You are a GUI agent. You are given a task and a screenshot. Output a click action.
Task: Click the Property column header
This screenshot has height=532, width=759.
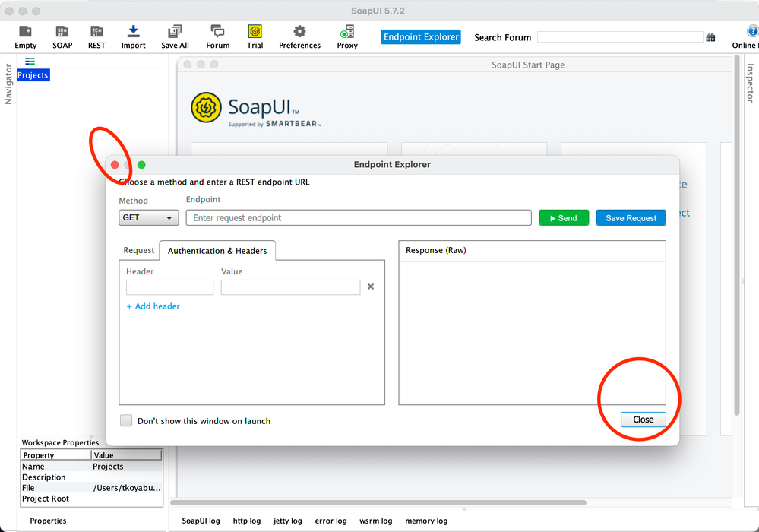56,455
